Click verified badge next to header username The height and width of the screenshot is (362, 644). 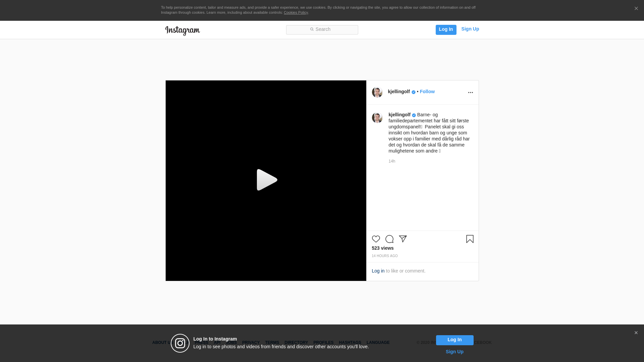tap(414, 92)
